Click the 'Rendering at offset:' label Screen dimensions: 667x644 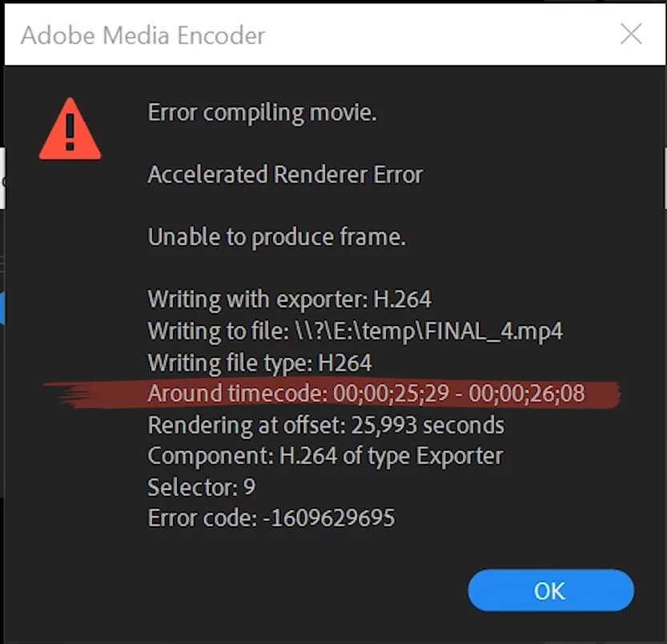click(x=247, y=425)
